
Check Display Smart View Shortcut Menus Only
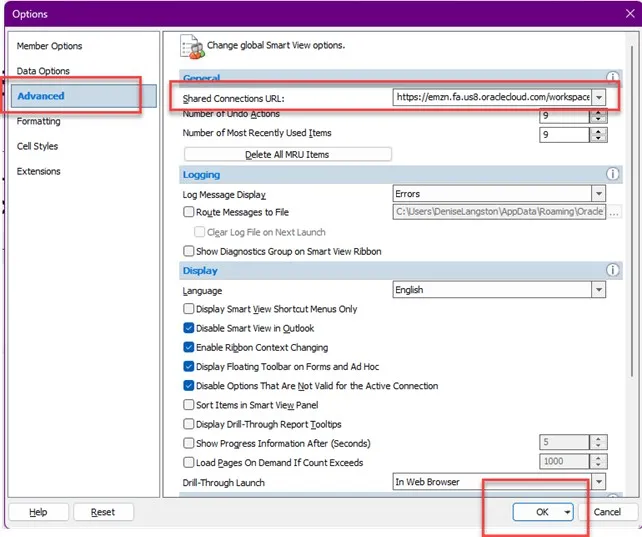click(188, 309)
